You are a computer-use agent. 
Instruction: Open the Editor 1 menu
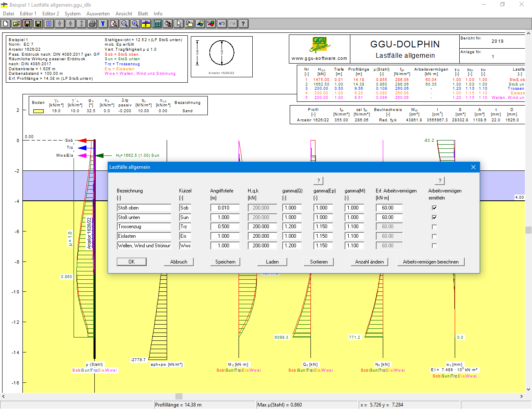click(x=28, y=14)
